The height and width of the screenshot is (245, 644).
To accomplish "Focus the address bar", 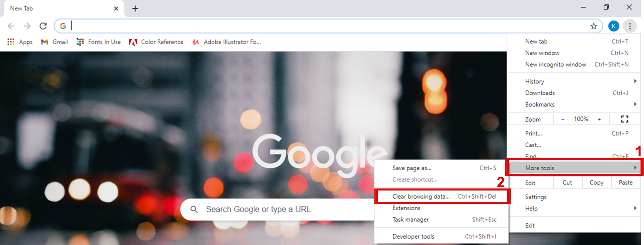I will tap(328, 26).
